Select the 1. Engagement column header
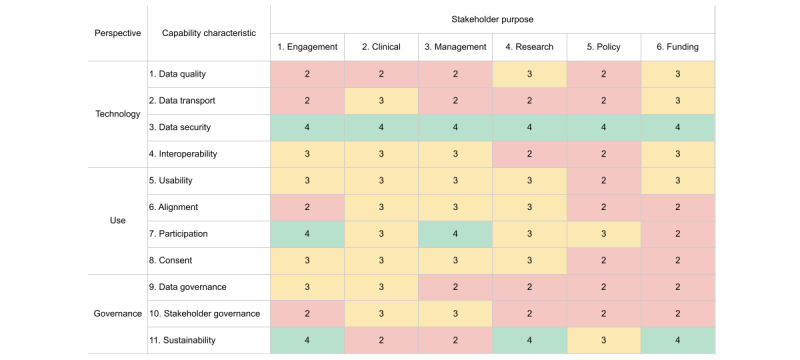 (308, 47)
